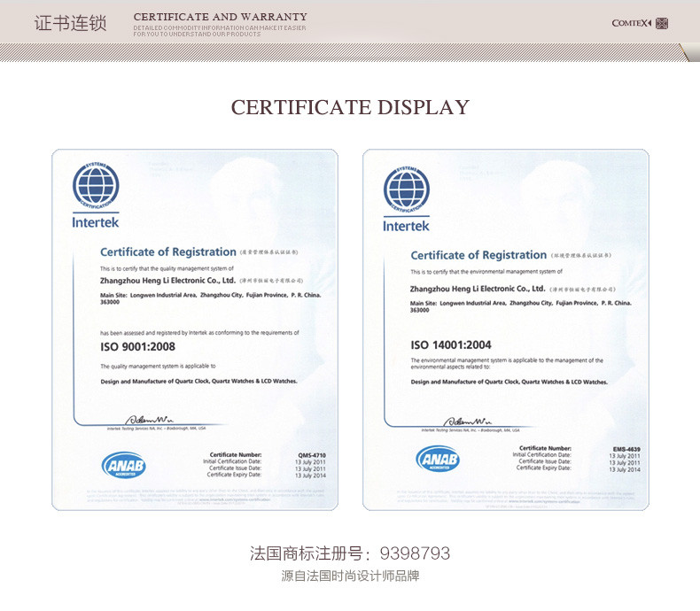Click the ISO 14001:2004 standard text
Viewport: 700px width, 611px height.
pos(450,344)
